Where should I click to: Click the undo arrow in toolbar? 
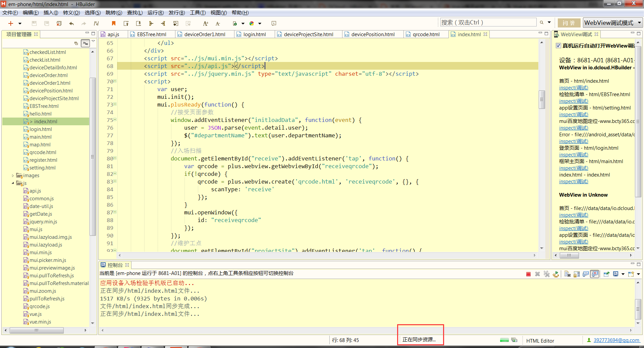(71, 23)
